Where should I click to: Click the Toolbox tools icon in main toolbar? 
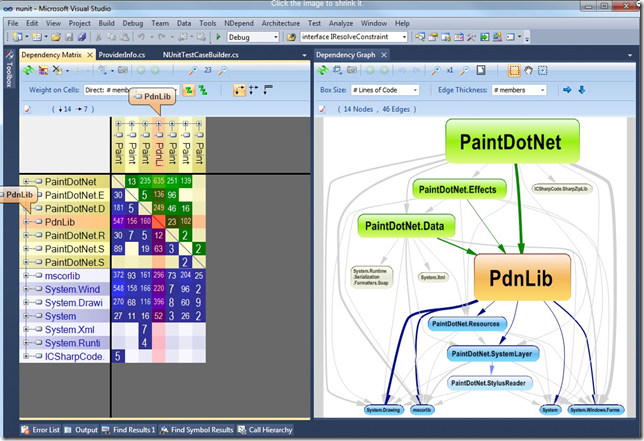[471, 37]
